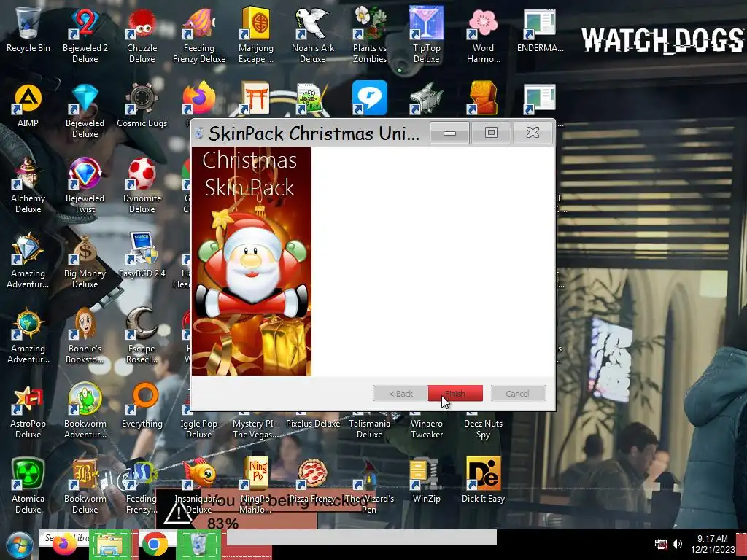Click the Christmas Skin Pack Santa image
This screenshot has width=747, height=560.
252,261
